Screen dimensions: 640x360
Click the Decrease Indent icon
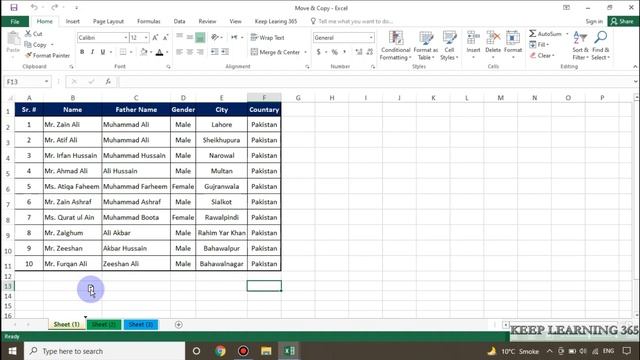tap(215, 52)
